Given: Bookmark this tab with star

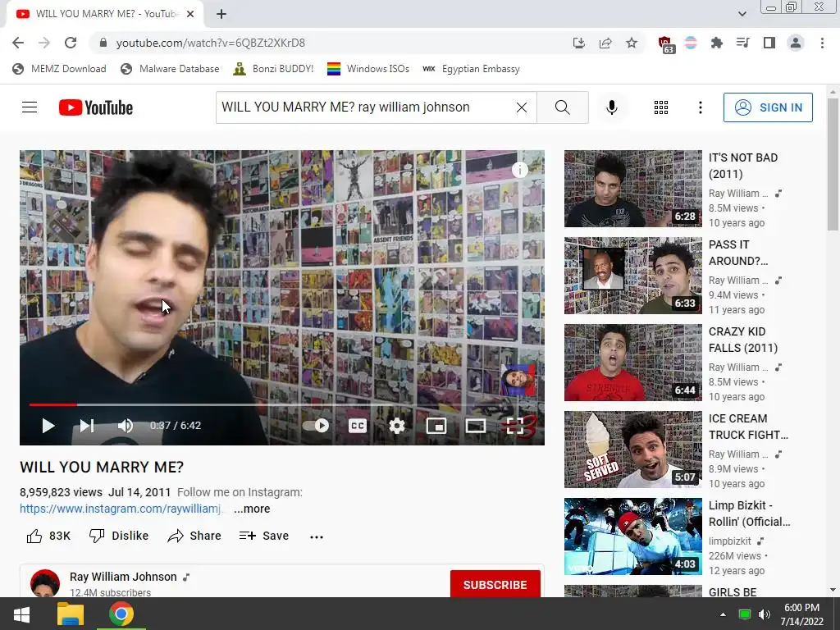Looking at the screenshot, I should [x=632, y=43].
